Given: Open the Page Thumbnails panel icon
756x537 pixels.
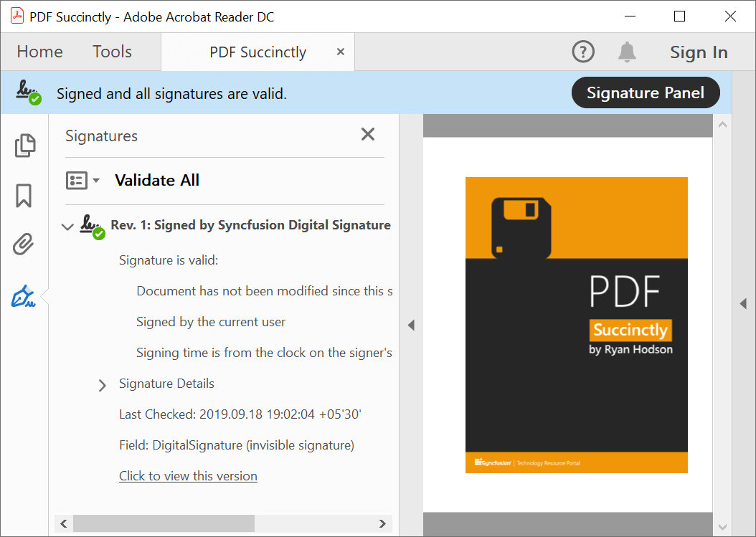Looking at the screenshot, I should pos(24,145).
